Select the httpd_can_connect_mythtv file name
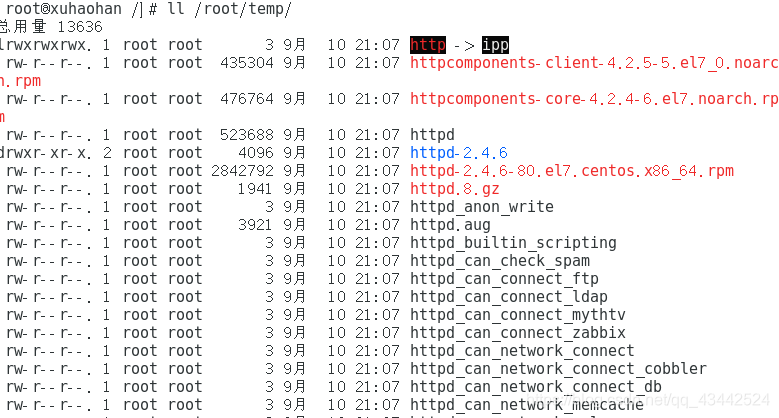This screenshot has height=418, width=779. pos(518,315)
